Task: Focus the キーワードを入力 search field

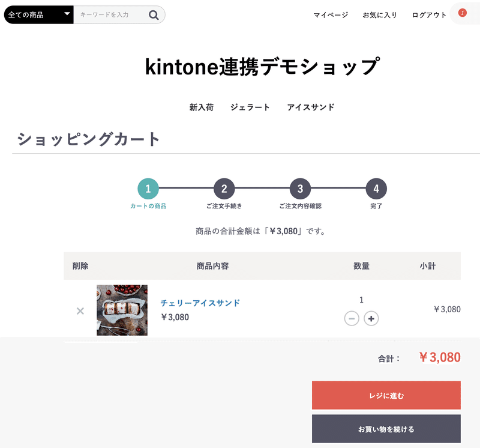Action: [111, 14]
